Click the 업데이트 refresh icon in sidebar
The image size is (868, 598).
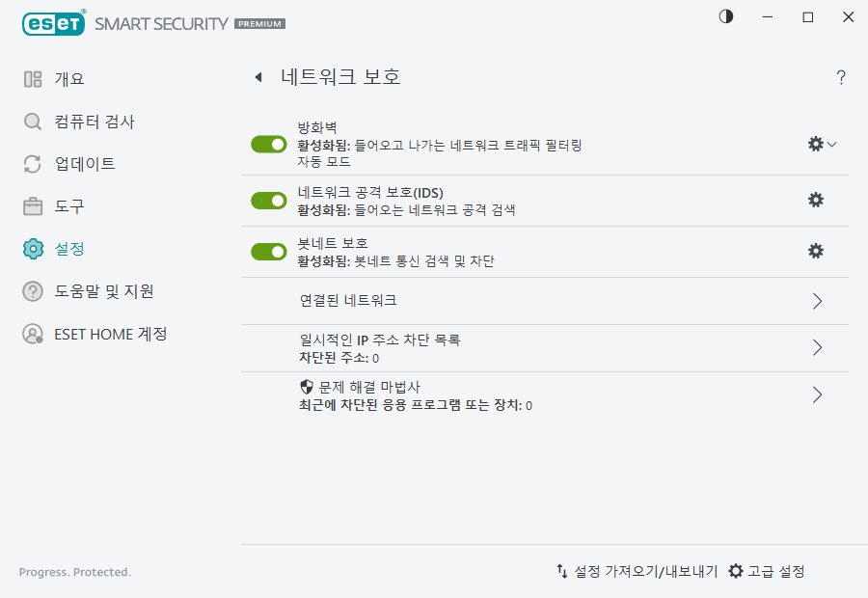[31, 164]
